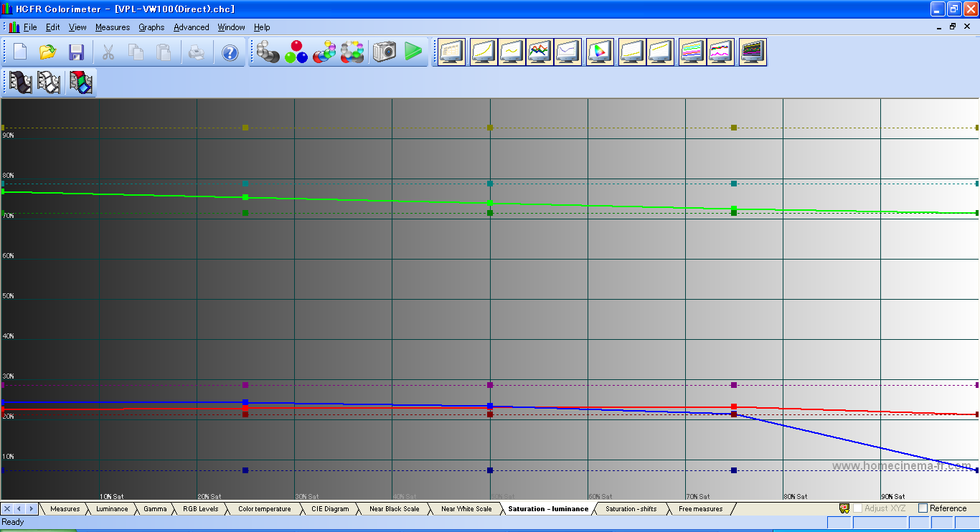Toggle the Adjust XYZ checkbox
980x532 pixels.
pyautogui.click(x=857, y=508)
